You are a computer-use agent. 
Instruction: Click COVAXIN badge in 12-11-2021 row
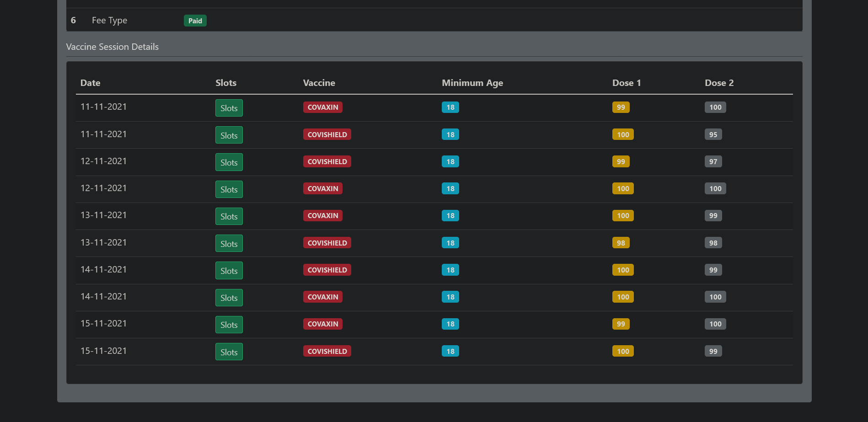coord(323,188)
